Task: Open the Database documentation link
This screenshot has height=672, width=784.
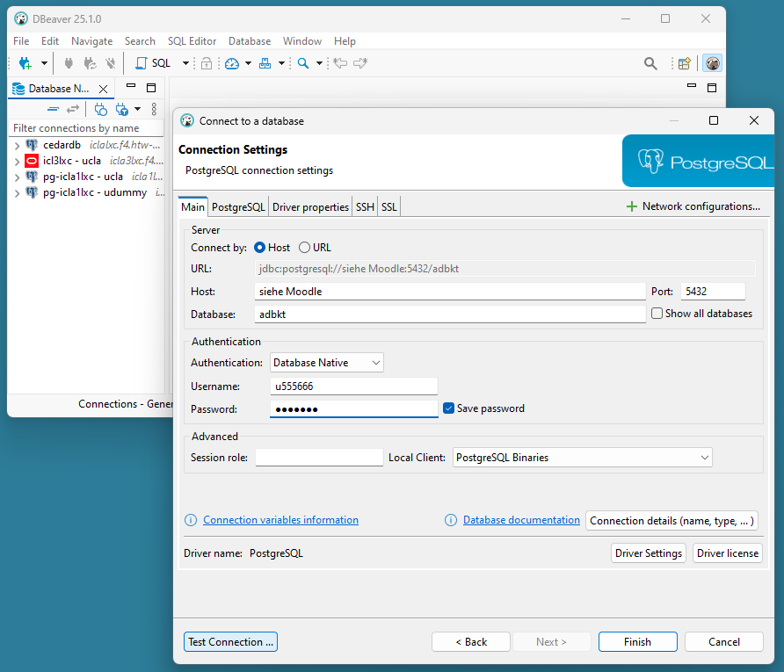Action: tap(521, 520)
